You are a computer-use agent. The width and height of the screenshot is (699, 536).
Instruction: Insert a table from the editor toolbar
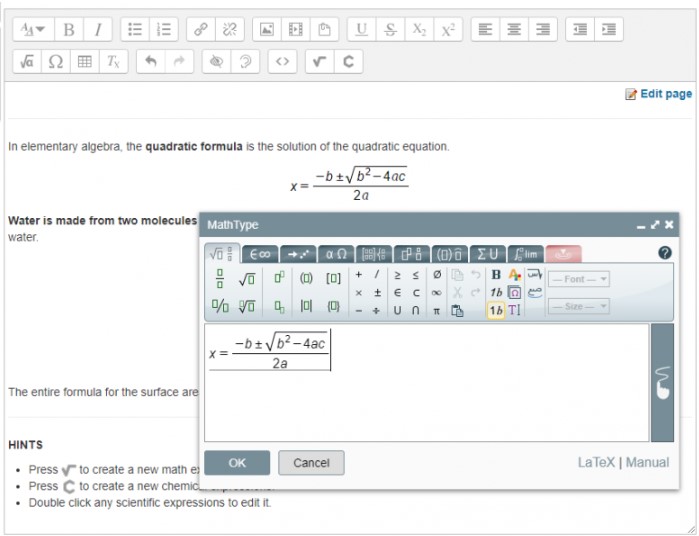coord(85,61)
